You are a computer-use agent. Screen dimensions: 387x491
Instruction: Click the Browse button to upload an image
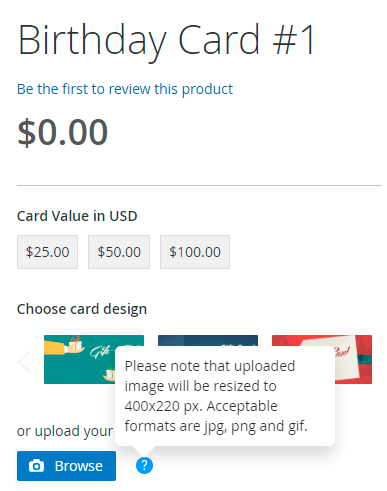point(66,466)
